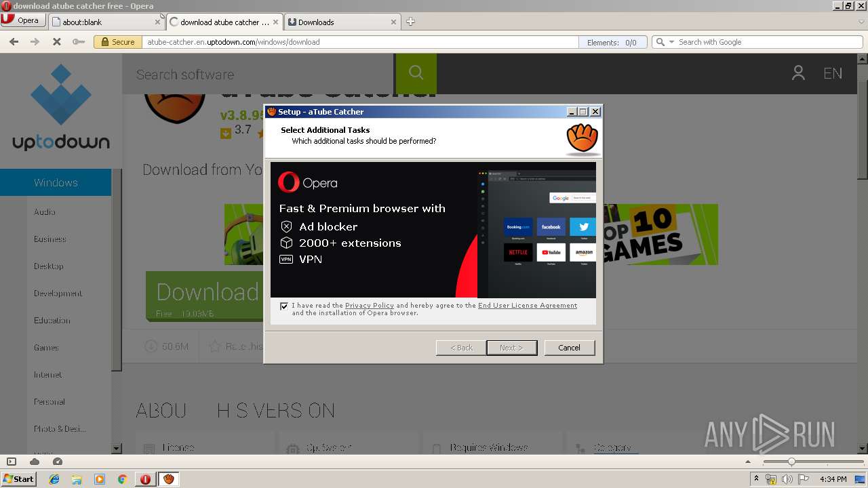This screenshot has width=868, height=488.
Task: Change language via EN selector
Action: (x=833, y=73)
